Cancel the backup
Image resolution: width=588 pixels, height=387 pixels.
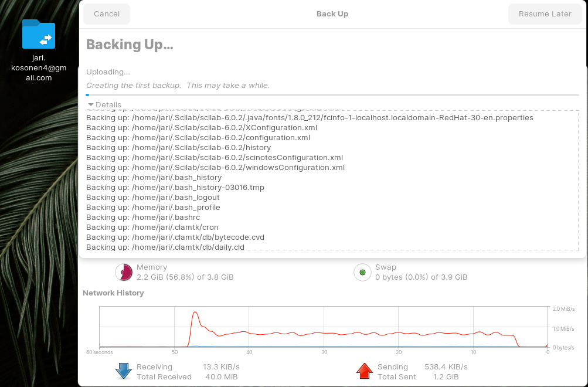tap(107, 14)
